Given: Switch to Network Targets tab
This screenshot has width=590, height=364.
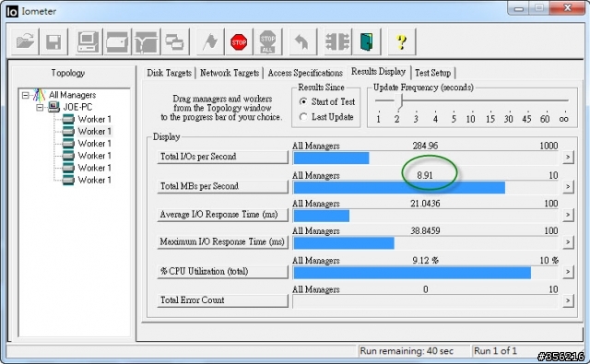Looking at the screenshot, I should click(230, 73).
